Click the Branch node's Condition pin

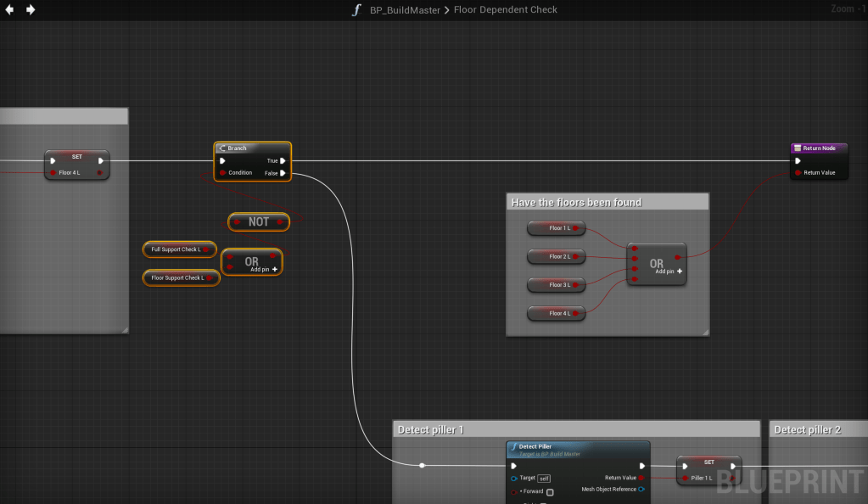tap(222, 173)
